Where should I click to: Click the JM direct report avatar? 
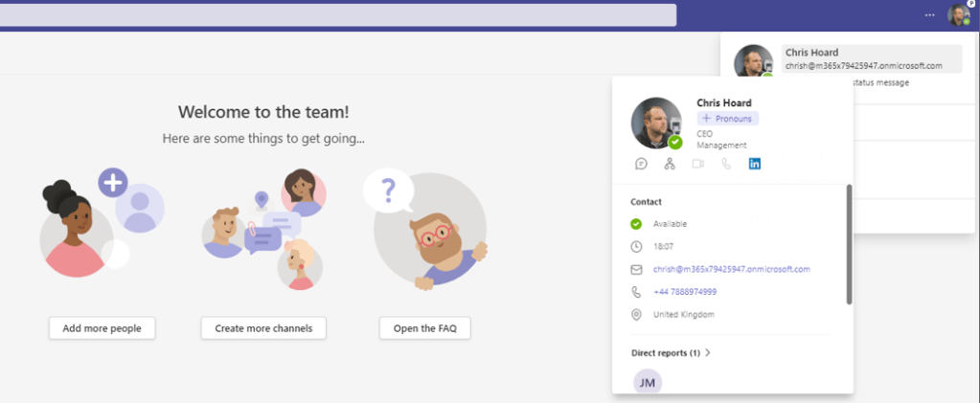(x=648, y=382)
